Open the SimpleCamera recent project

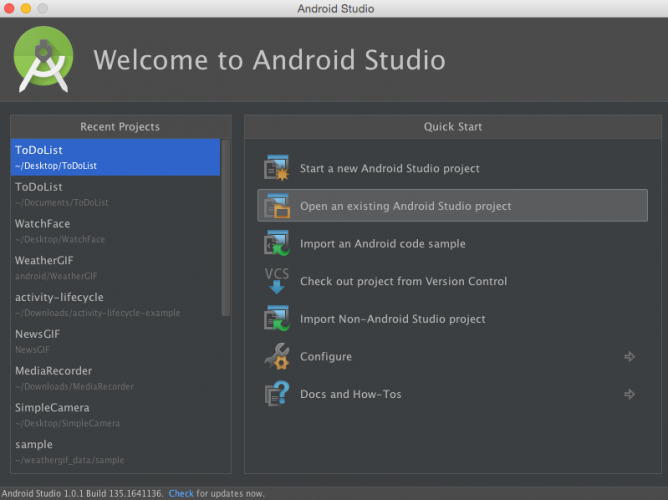tap(115, 415)
